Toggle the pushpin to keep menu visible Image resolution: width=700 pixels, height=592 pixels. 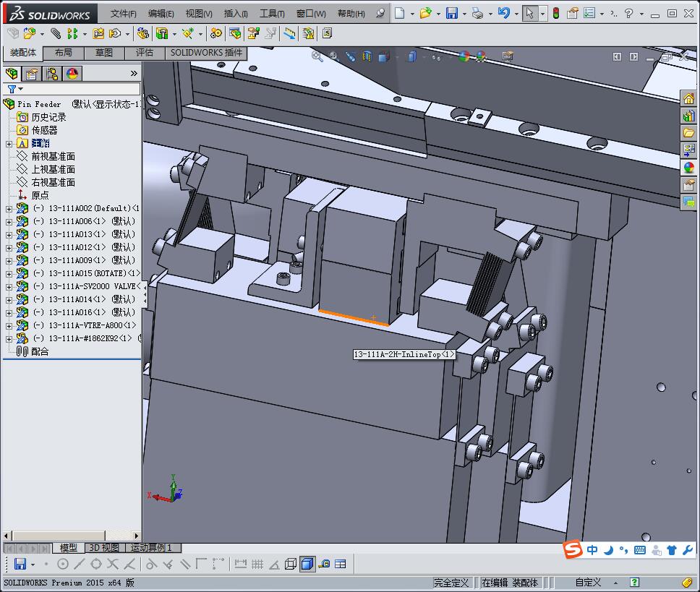pos(380,14)
